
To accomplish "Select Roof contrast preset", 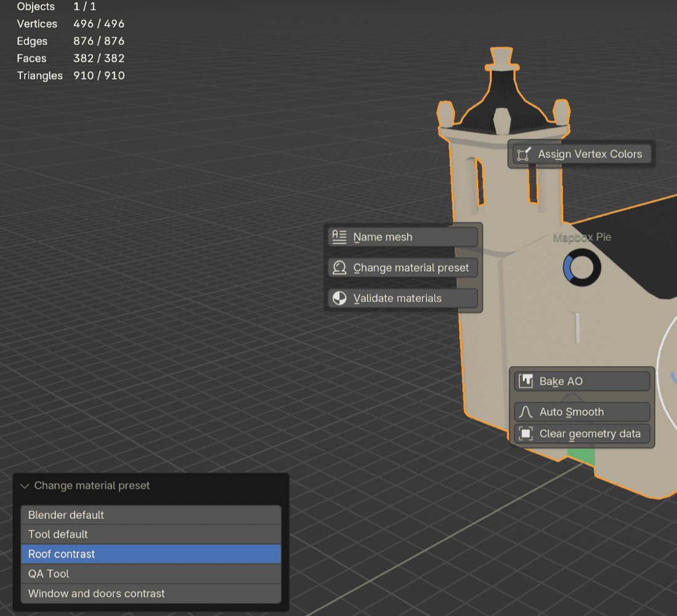I will coord(151,554).
